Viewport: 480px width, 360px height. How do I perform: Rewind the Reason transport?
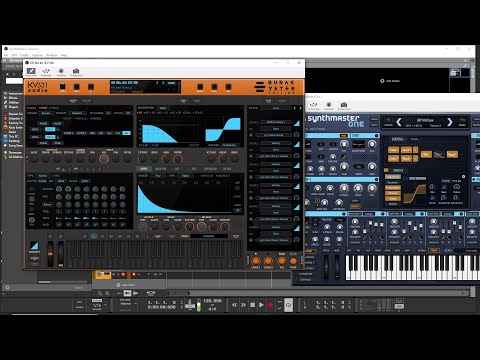coord(235,305)
